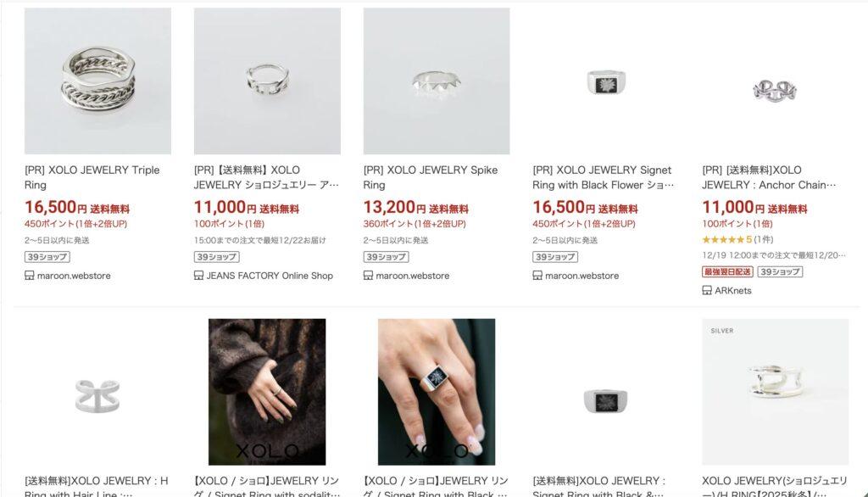Click 39ショップ badge under Spike Ring
Image resolution: width=868 pixels, height=497 pixels.
386,257
